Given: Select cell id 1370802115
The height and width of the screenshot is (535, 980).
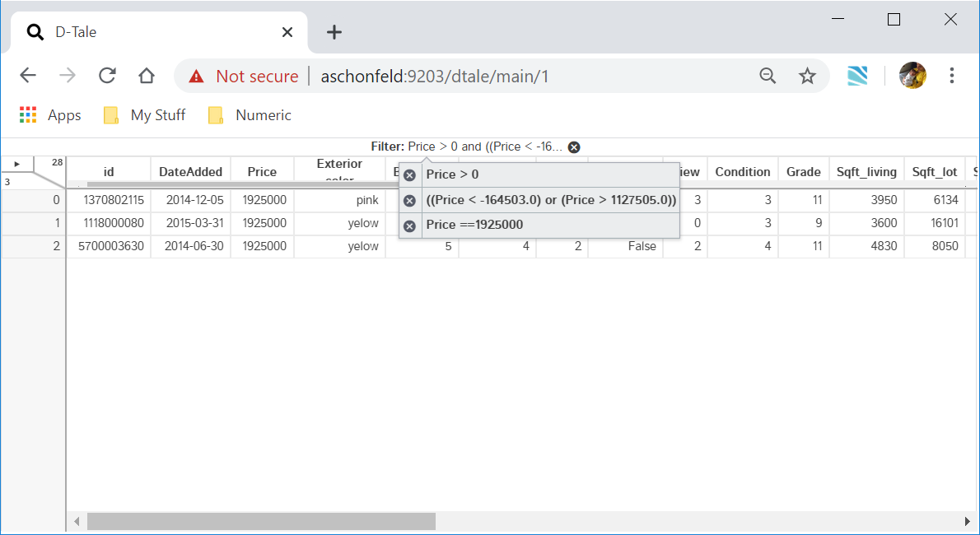Looking at the screenshot, I should tap(109, 200).
